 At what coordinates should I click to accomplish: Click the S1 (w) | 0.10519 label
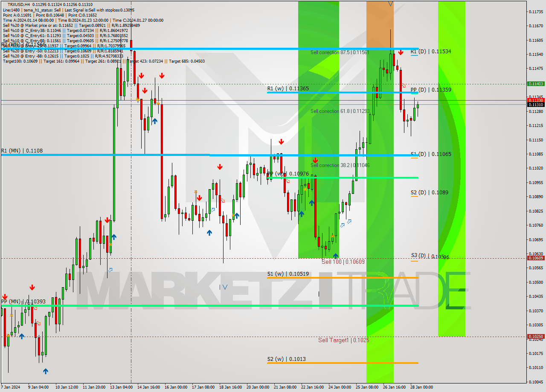(288, 274)
